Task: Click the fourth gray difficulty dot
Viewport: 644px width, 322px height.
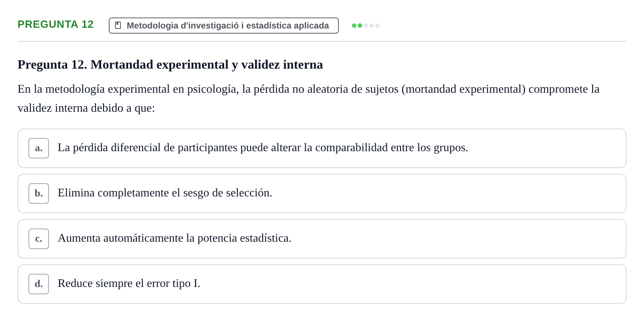Action: [372, 26]
